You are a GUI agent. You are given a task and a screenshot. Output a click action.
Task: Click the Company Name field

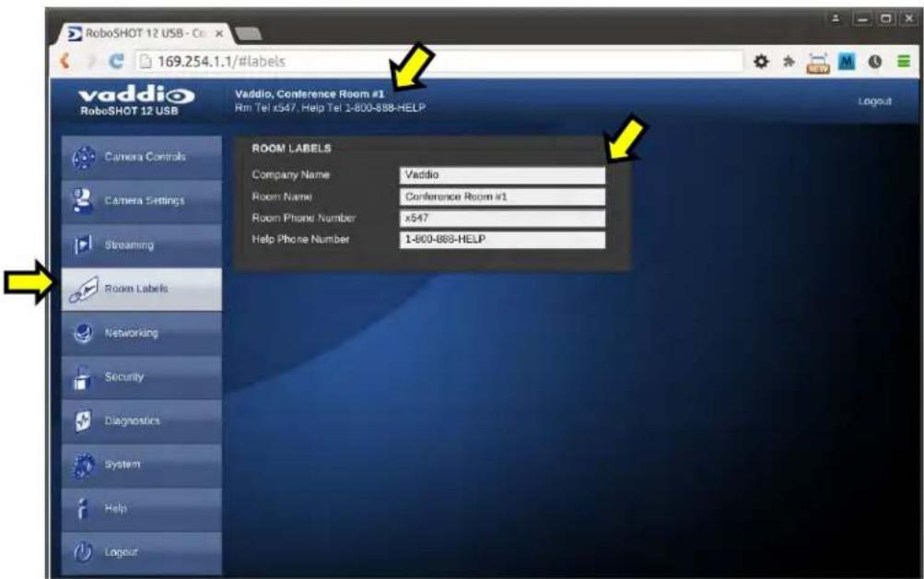(x=502, y=175)
